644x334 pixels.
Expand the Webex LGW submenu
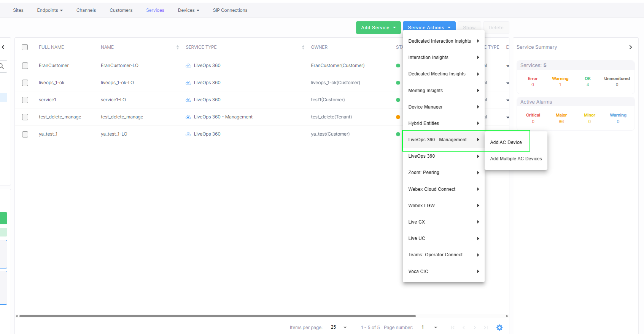pos(444,206)
